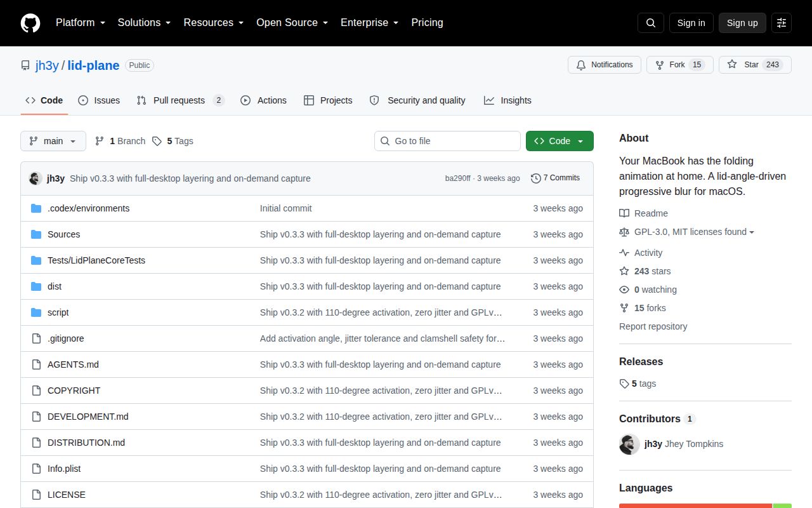Open the Readme link in About
Viewport: 812px width, 508px height.
coord(643,213)
